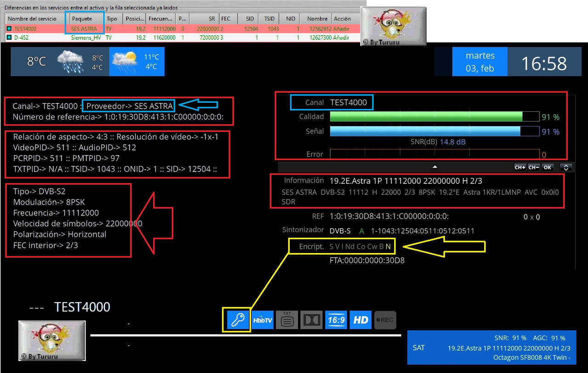Click the up/down arrows icon beside OK
The image size is (588, 373).
[x=566, y=167]
